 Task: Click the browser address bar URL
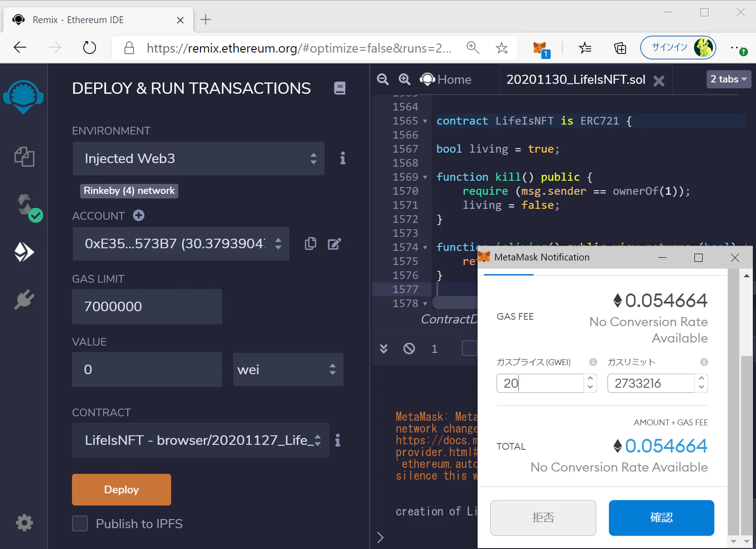(299, 48)
